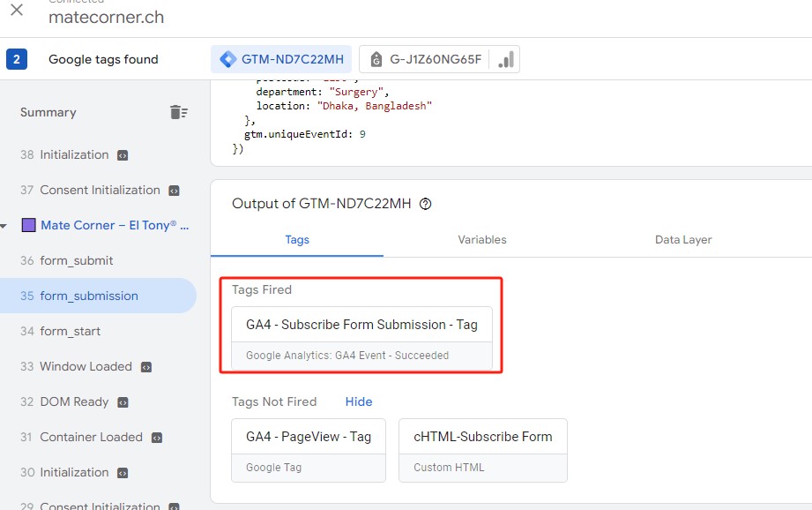Click the gtm.uniqueEventId: 9 line

coord(304,134)
